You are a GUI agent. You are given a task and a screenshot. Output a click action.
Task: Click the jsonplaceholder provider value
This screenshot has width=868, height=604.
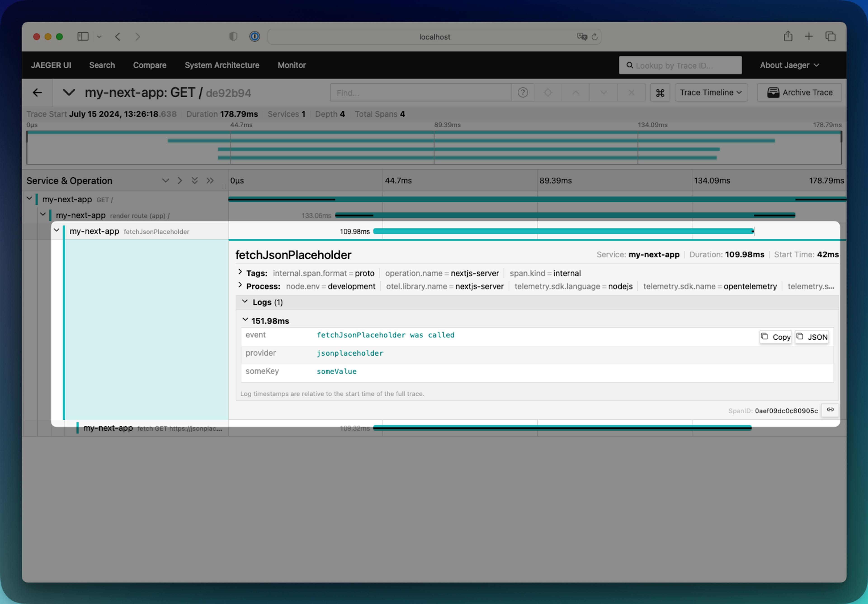pyautogui.click(x=350, y=353)
